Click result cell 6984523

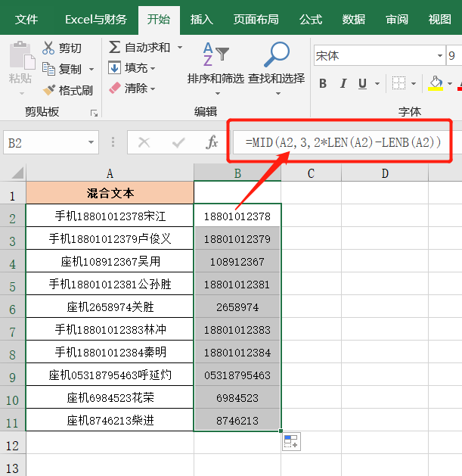click(x=237, y=397)
